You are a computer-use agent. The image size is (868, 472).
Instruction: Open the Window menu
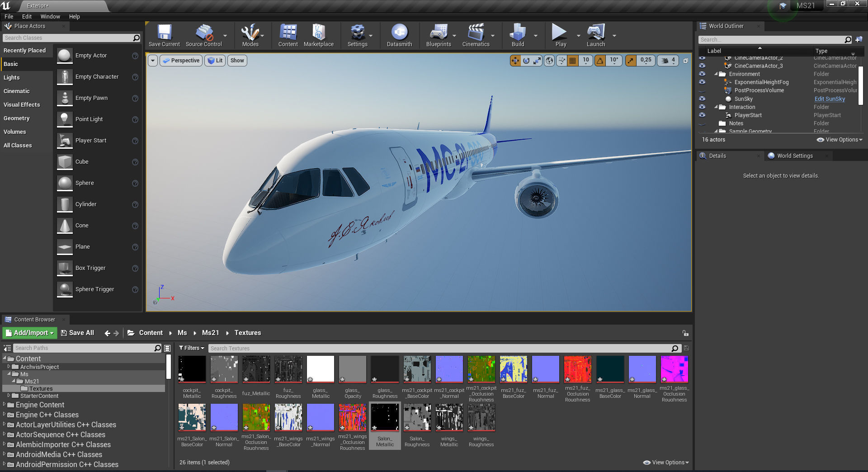coord(50,17)
